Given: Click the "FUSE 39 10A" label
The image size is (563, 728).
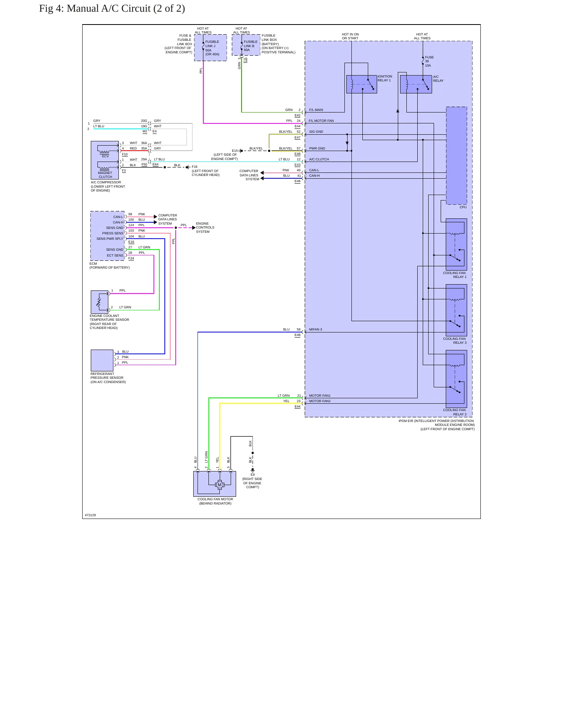Looking at the screenshot, I should point(429,62).
